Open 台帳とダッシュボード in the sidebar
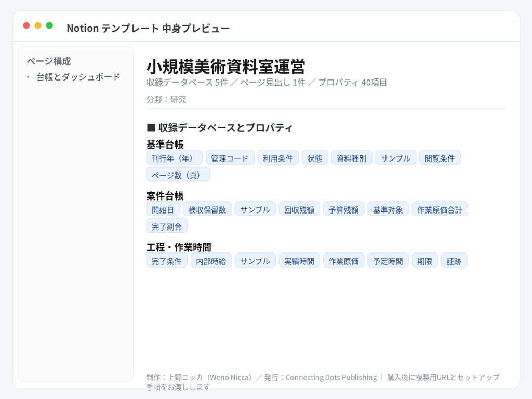 click(x=78, y=77)
